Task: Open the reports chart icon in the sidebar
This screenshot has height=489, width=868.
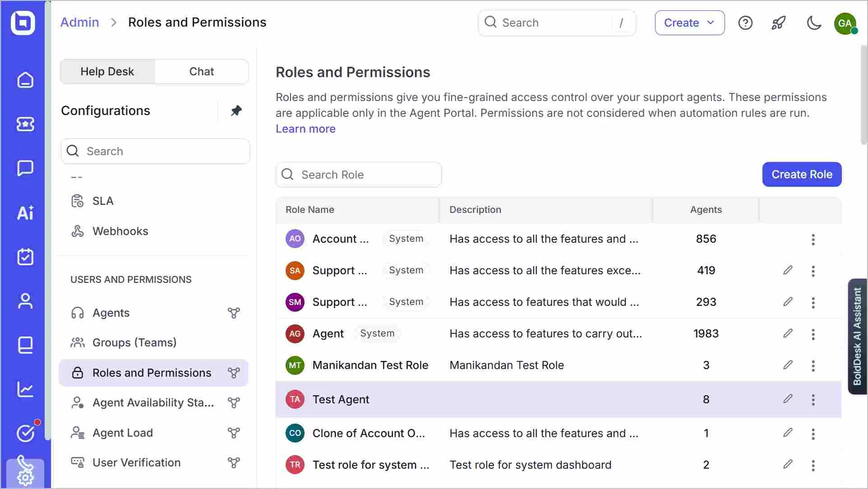Action: point(25,389)
